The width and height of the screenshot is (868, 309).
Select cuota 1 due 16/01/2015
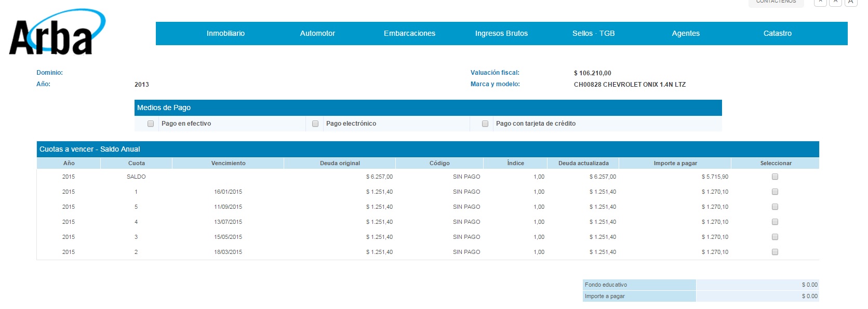coord(775,192)
